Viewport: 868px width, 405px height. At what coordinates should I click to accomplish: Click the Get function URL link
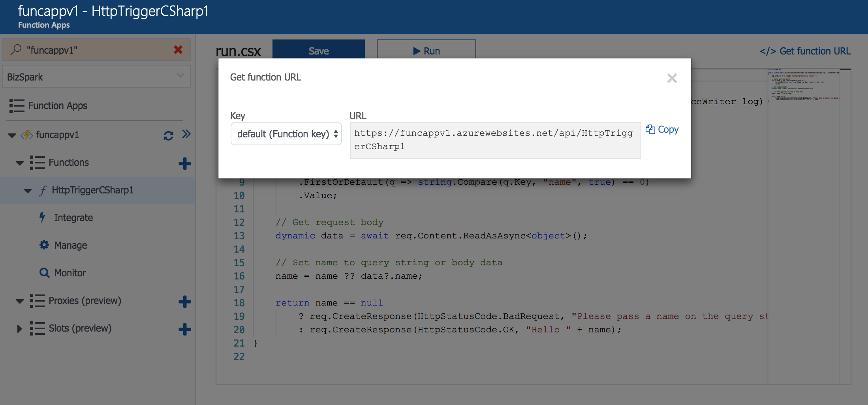point(805,51)
